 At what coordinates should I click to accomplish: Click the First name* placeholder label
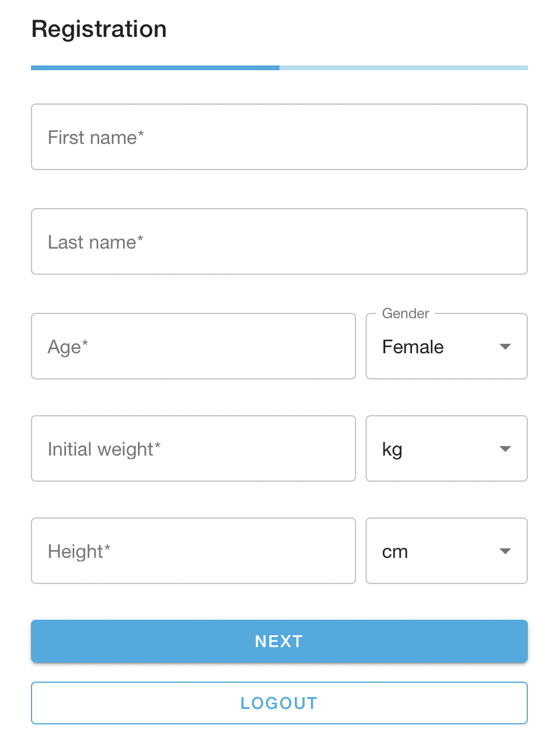(96, 137)
